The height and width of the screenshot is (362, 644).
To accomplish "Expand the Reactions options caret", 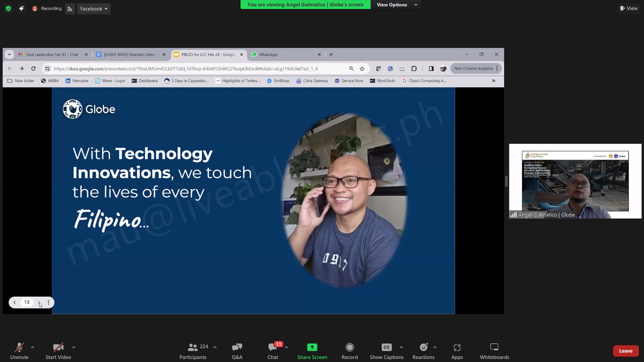I will point(435,347).
